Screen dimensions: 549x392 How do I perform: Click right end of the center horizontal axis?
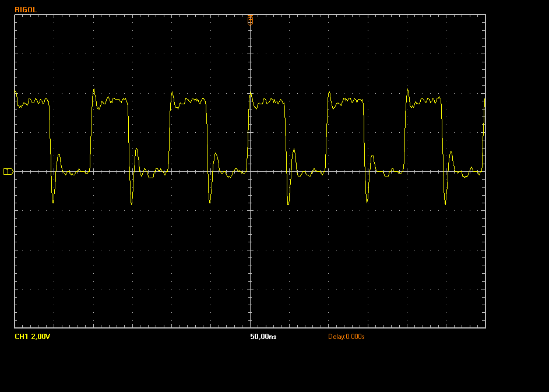(x=484, y=171)
